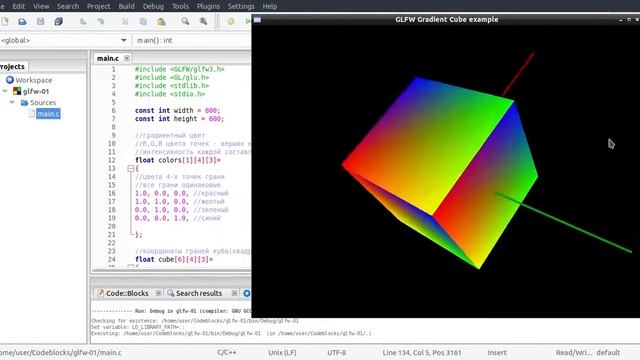
Task: Click the Sources folder icon
Action: 24,102
